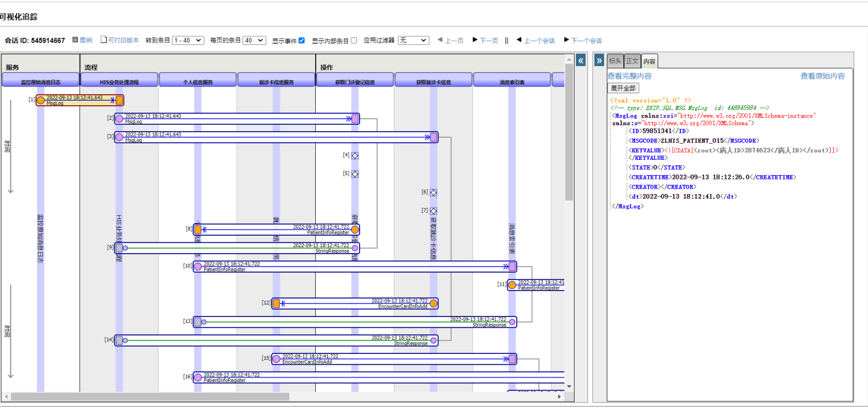Select orange circle of message 1 MsgLog
Screen dimensions: 868x407
point(41,100)
